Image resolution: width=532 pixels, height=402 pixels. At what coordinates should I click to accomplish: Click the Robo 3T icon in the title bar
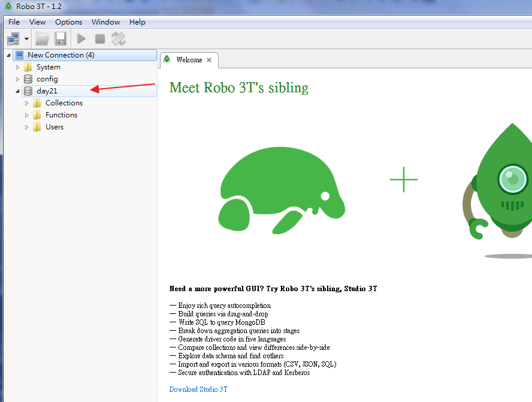8,7
